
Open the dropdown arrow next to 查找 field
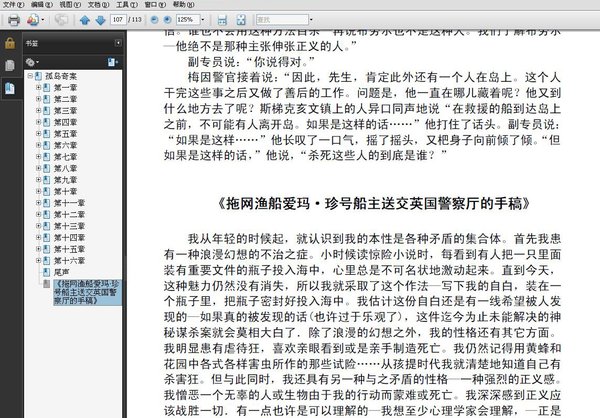pos(311,20)
